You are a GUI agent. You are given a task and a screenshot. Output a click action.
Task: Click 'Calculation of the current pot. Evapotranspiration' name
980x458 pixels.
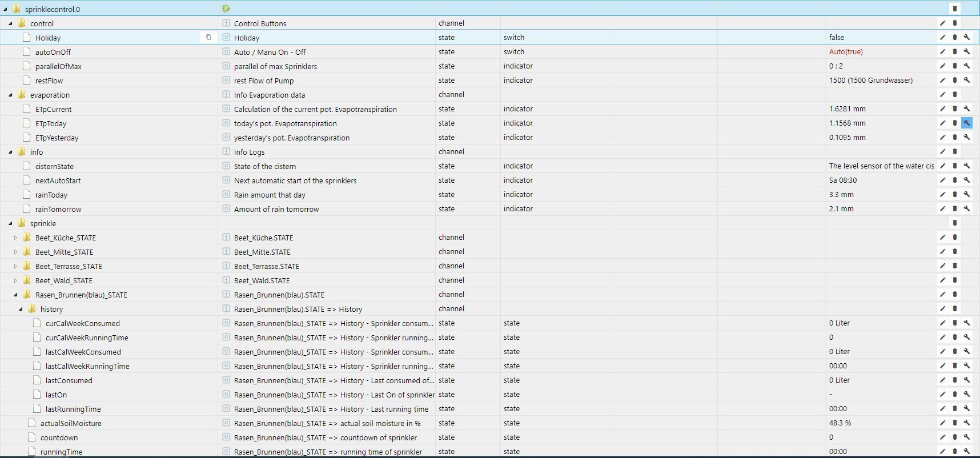pyautogui.click(x=315, y=109)
